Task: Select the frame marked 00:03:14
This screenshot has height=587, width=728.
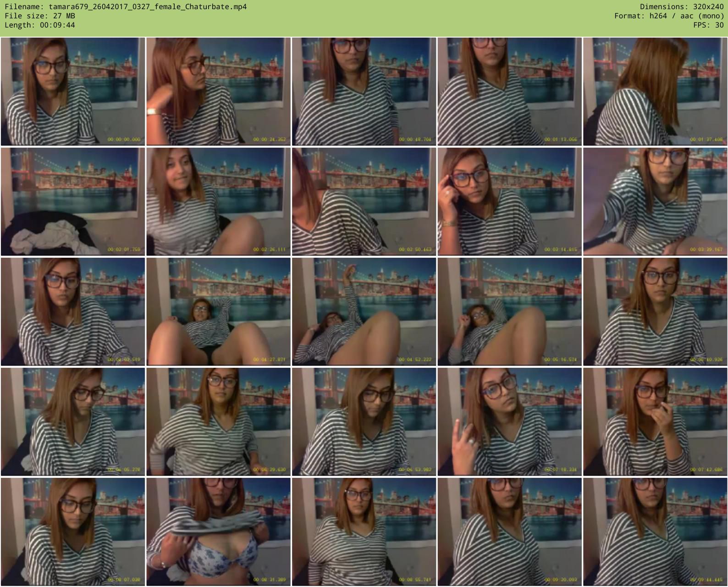Action: (509, 202)
